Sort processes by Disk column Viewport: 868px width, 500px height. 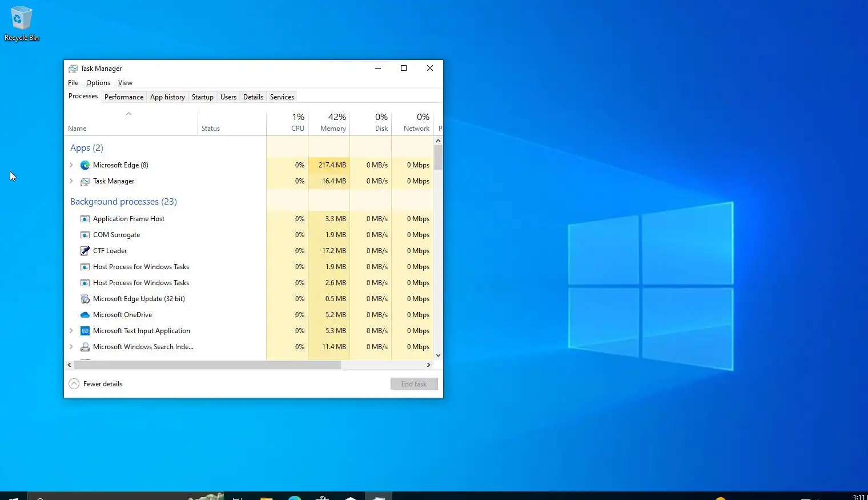pyautogui.click(x=371, y=122)
